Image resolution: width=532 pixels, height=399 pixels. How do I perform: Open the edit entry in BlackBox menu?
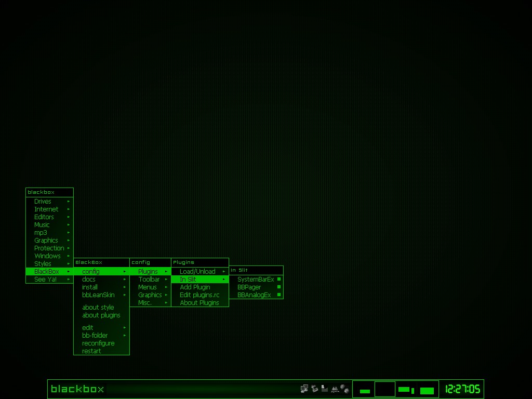pos(101,328)
